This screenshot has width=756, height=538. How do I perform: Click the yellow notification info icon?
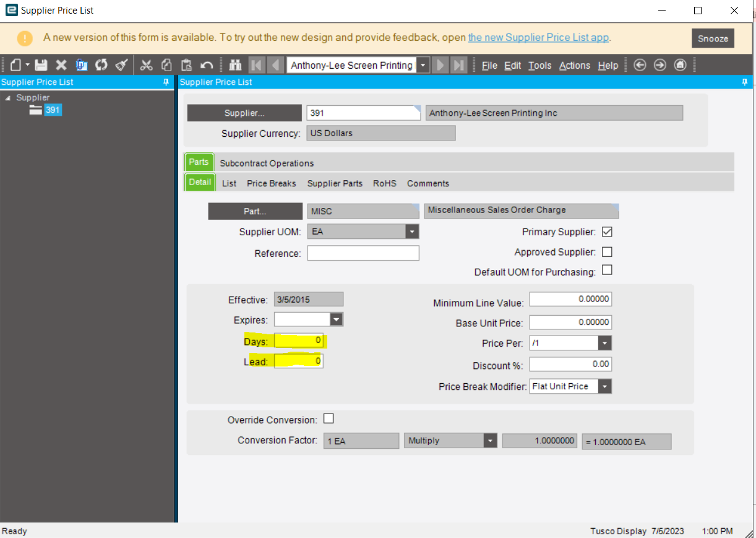[x=25, y=38]
